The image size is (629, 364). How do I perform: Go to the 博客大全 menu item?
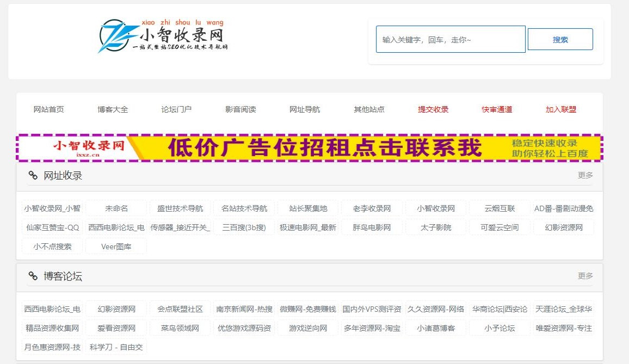point(113,109)
